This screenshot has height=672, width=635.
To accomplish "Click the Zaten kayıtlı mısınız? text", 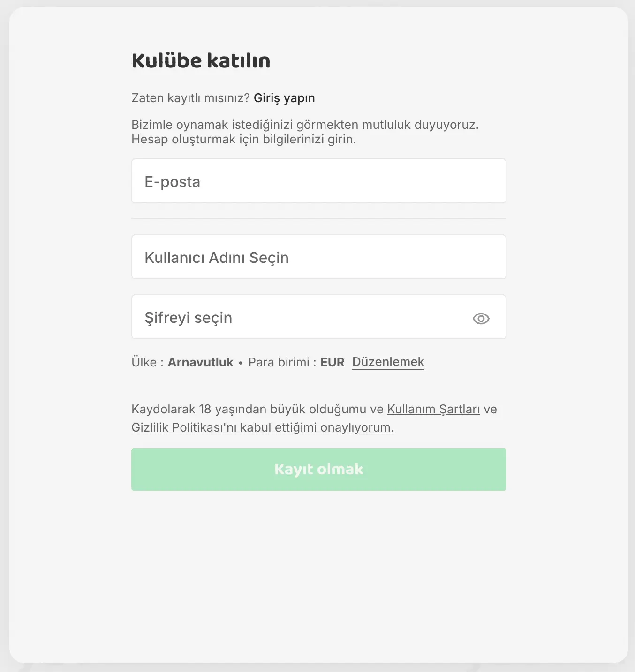I will click(190, 98).
